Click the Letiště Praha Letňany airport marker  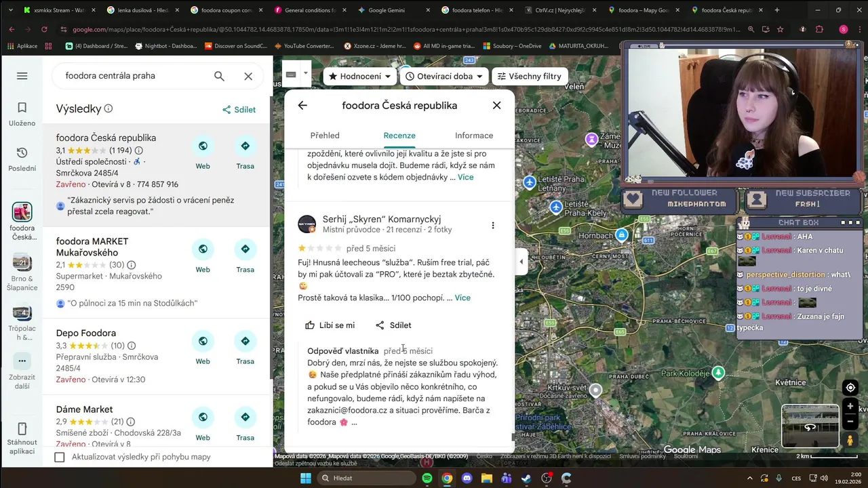pos(530,182)
